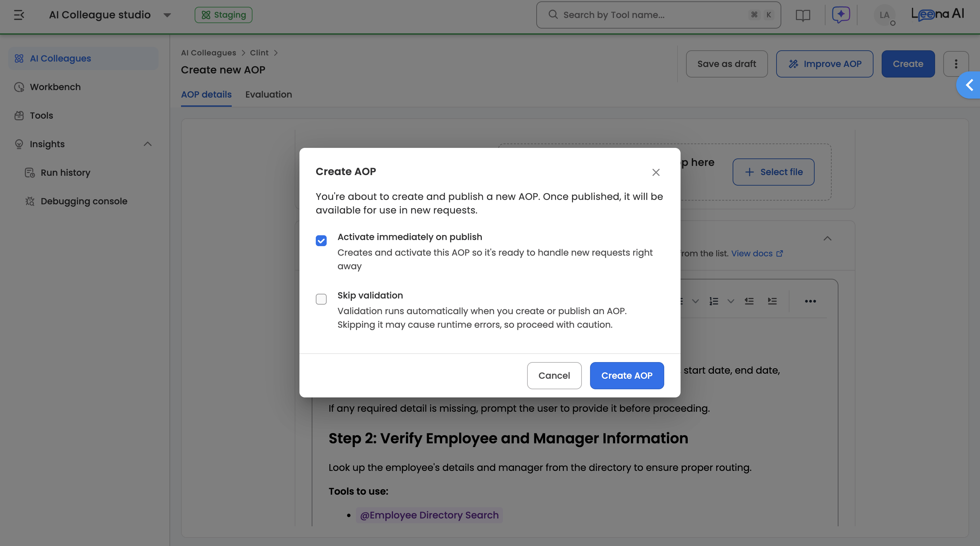The image size is (980, 546).
Task: Open the AI assistant sparkle chat icon
Action: 841,15
